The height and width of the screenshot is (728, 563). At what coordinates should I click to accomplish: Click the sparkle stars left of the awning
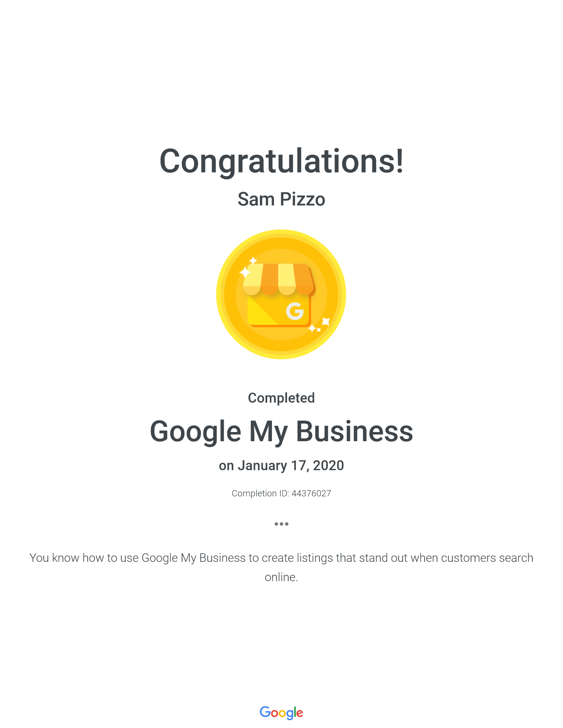click(x=247, y=269)
